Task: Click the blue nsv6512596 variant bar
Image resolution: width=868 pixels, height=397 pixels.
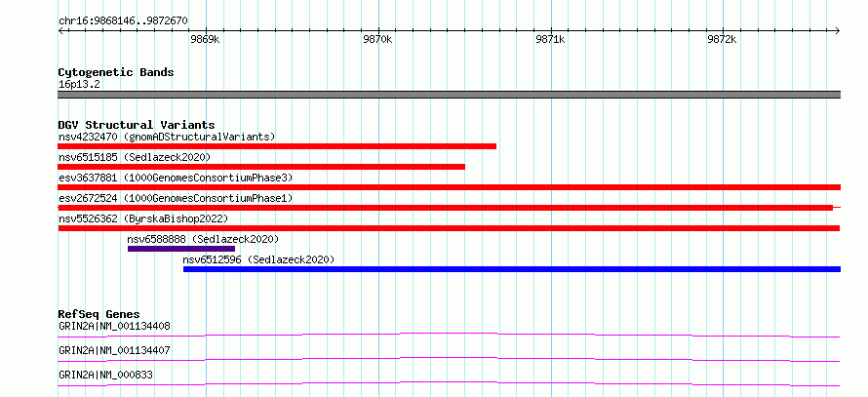Action: (x=512, y=269)
